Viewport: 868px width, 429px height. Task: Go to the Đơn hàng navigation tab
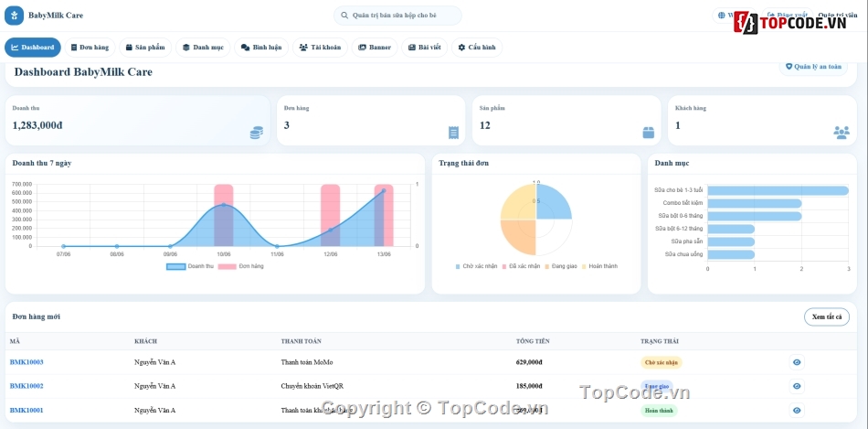[90, 48]
